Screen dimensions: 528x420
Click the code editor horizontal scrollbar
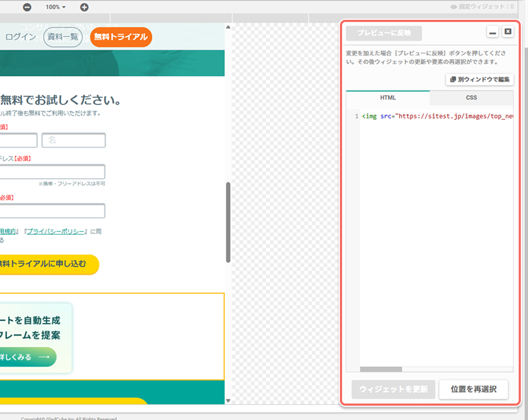[381, 369]
